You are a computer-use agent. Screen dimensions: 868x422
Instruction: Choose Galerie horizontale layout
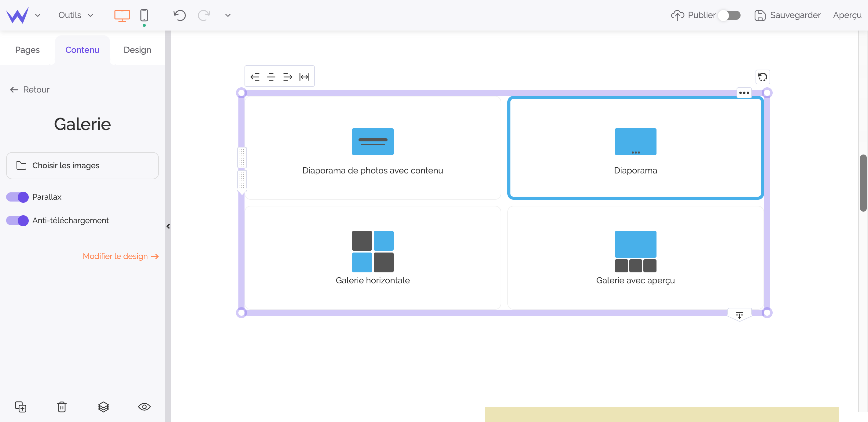coord(373,258)
